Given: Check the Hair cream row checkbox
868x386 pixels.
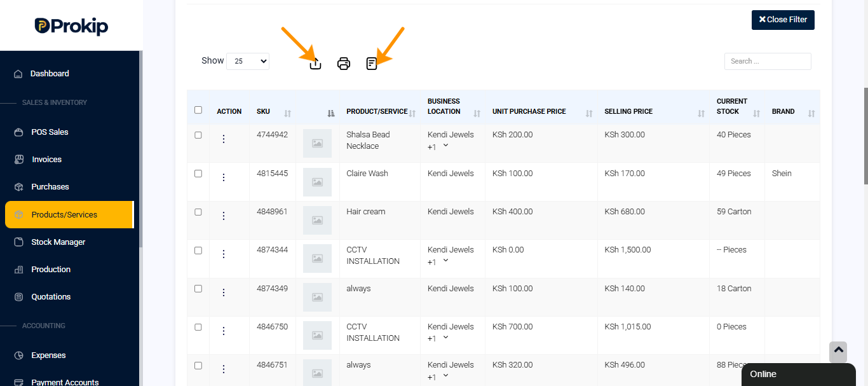Looking at the screenshot, I should [x=198, y=212].
